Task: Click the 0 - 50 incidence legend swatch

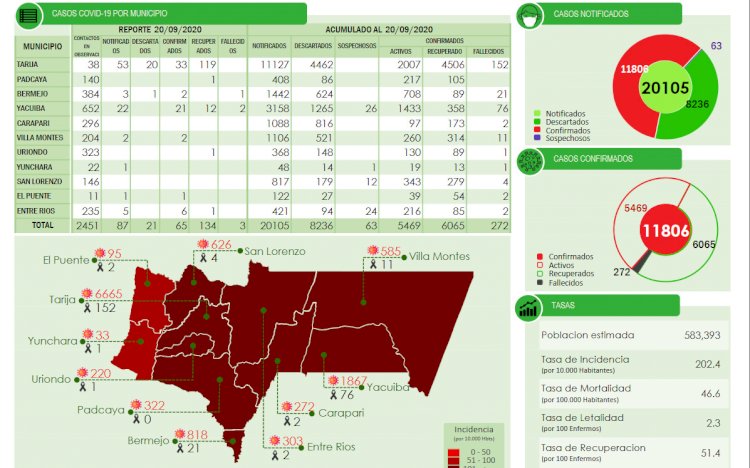Action: tap(453, 452)
